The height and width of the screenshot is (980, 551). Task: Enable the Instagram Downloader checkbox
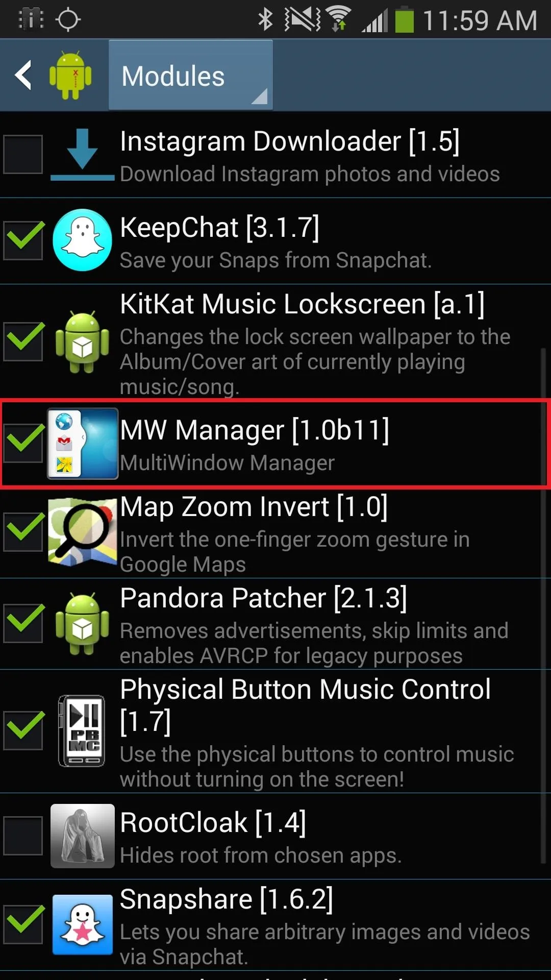pyautogui.click(x=23, y=154)
